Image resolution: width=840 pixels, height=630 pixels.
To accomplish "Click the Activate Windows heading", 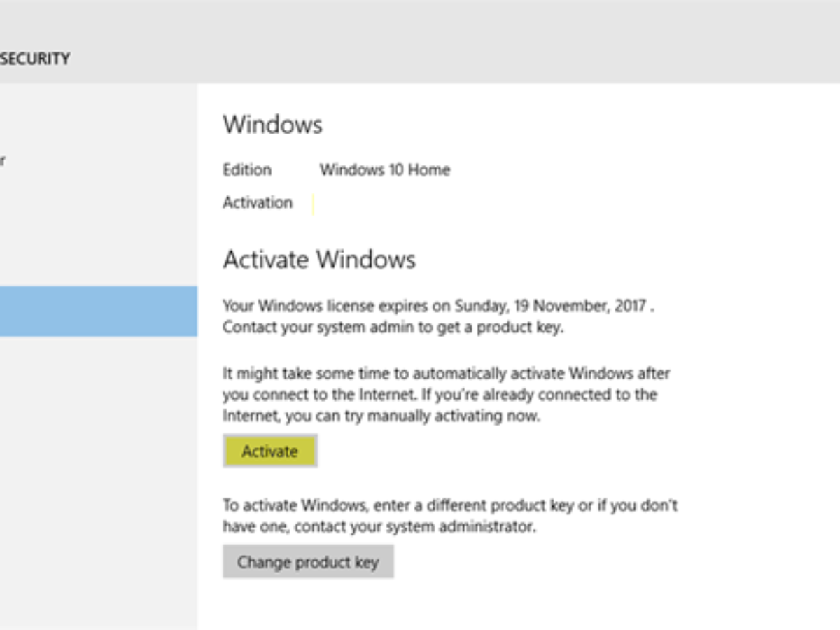I will coord(319,260).
